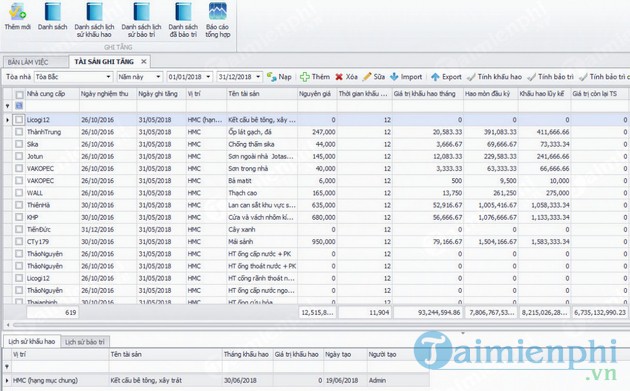Click the lower history grid filter icon
Screen dimensions: 630x391
(6, 366)
